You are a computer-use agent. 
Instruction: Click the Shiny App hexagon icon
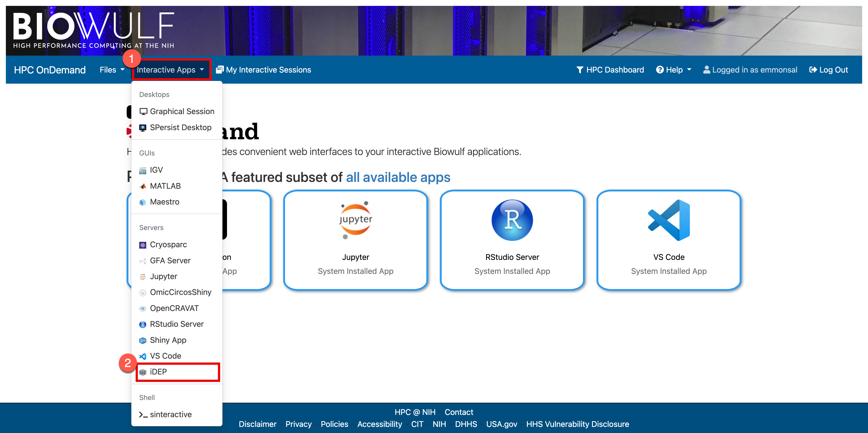pyautogui.click(x=143, y=340)
